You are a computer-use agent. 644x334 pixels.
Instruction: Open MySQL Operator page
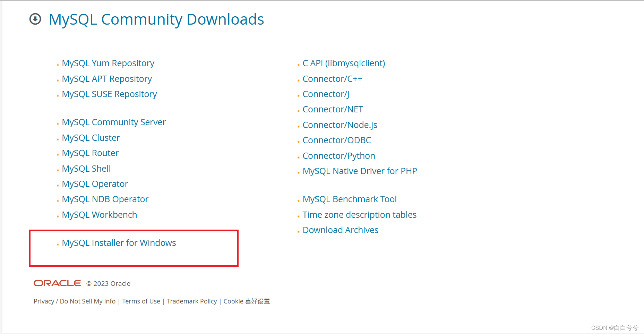coord(95,184)
